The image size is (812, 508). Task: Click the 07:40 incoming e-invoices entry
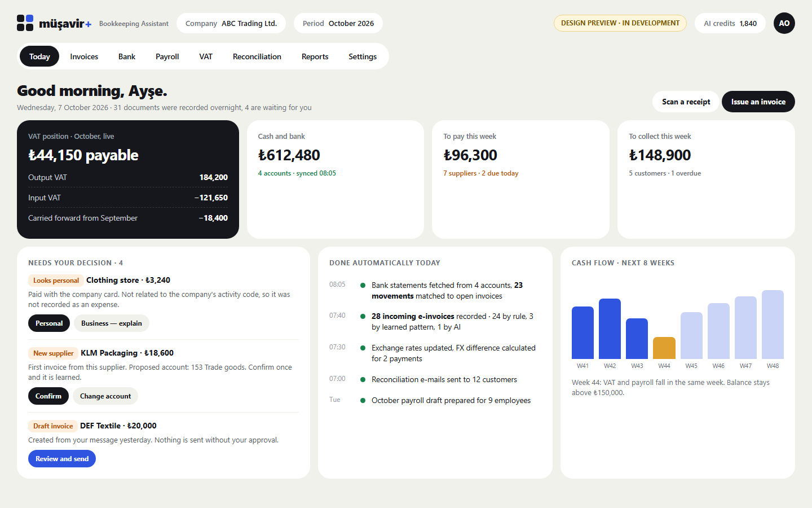(435, 322)
